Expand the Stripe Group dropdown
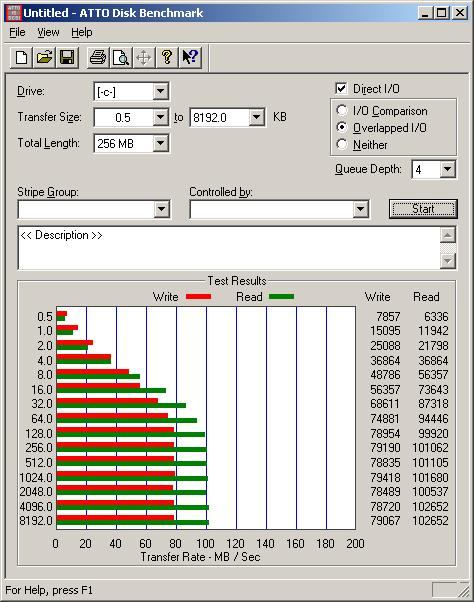474x602 pixels. pyautogui.click(x=162, y=209)
